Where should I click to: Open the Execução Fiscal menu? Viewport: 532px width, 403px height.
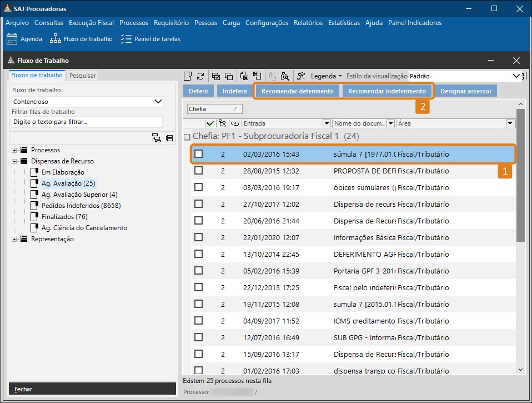point(91,23)
